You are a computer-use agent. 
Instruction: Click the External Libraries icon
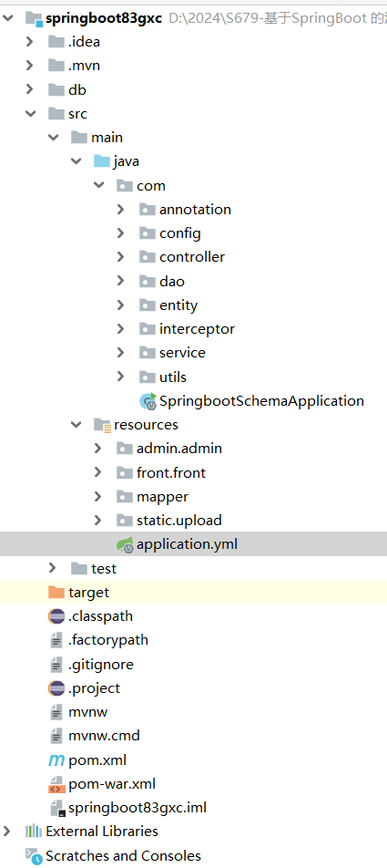[34, 832]
